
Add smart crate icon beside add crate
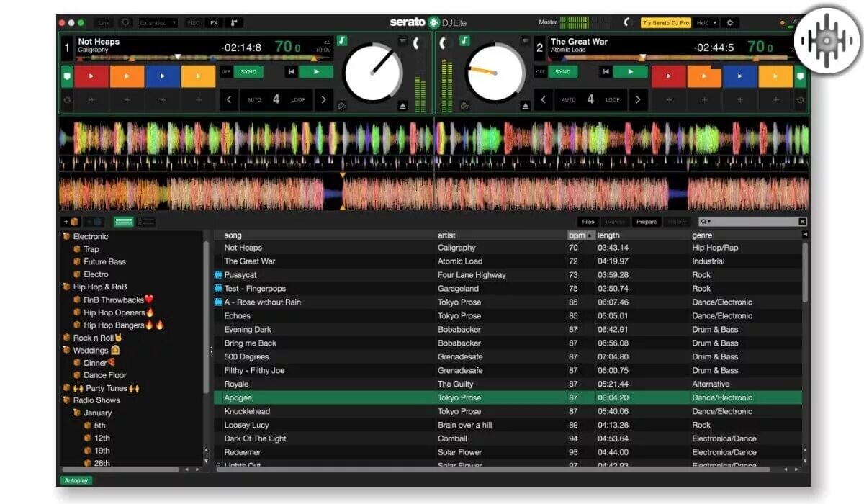click(94, 222)
